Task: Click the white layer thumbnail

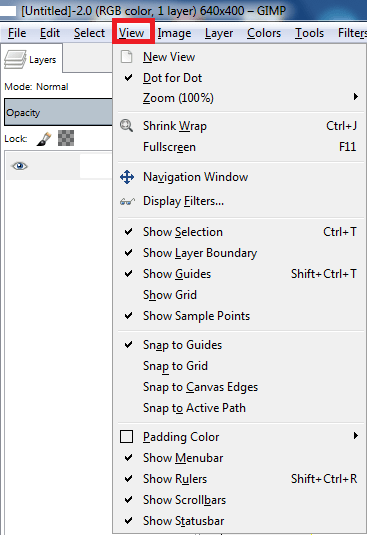Action: pyautogui.click(x=96, y=166)
